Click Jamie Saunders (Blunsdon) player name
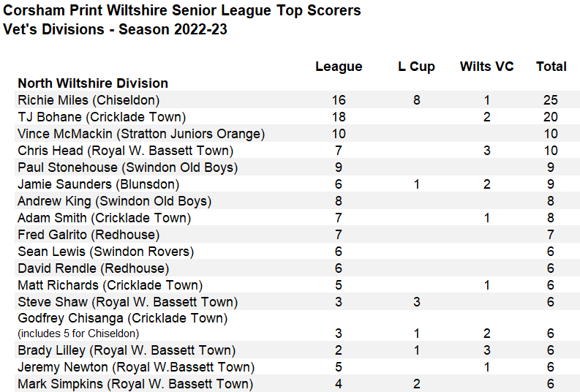 coord(98,184)
